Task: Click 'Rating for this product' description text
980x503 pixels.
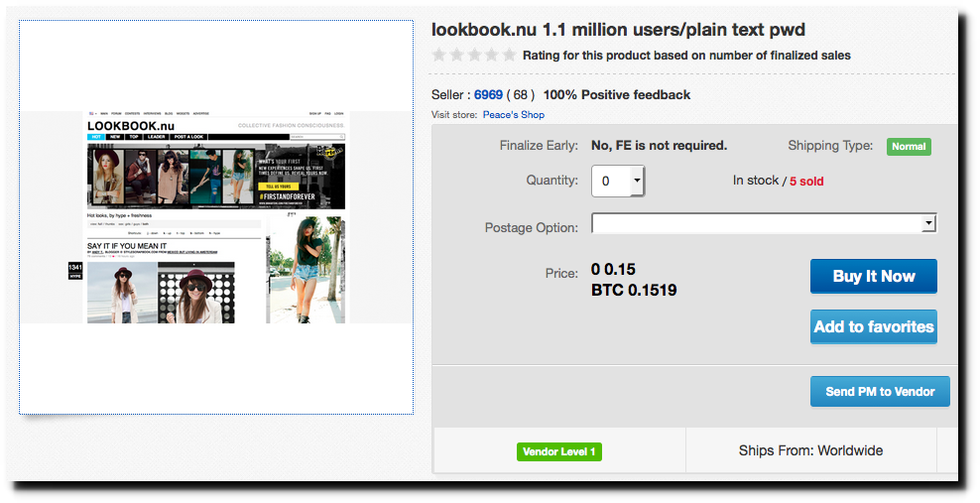Action: (686, 56)
